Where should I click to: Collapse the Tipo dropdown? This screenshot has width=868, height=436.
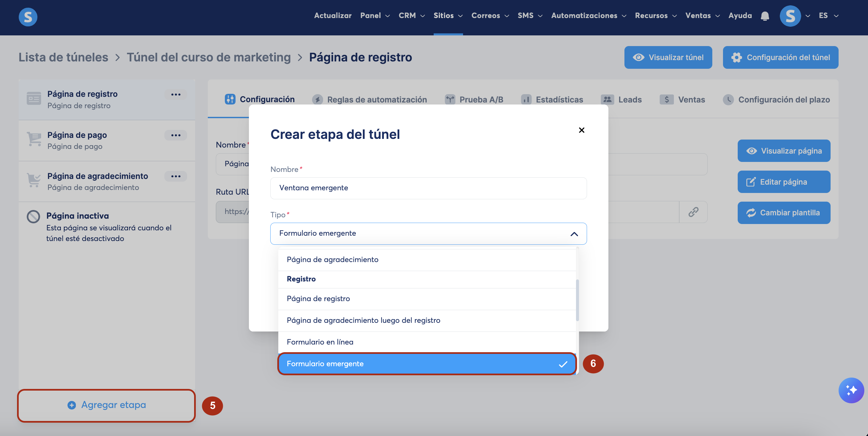pyautogui.click(x=574, y=234)
